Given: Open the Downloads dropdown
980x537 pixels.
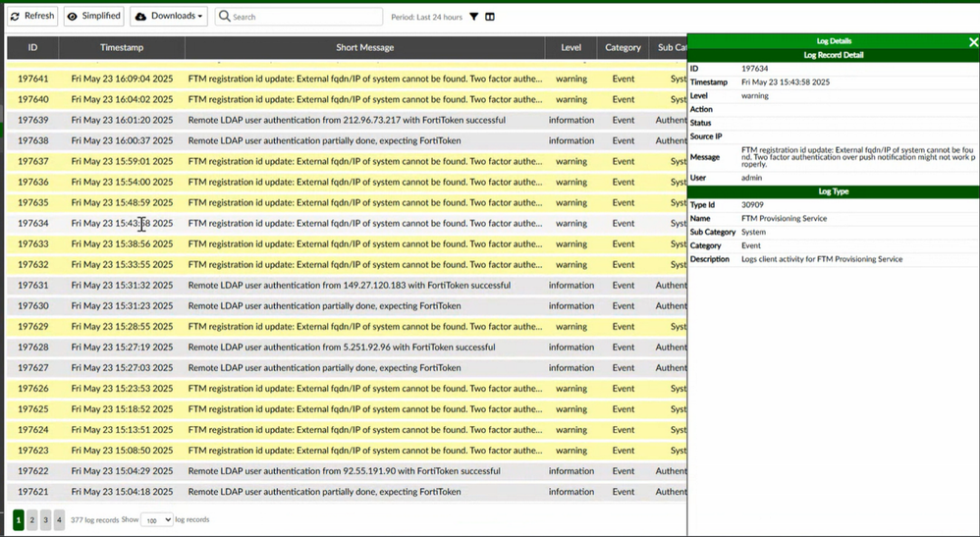Looking at the screenshot, I should click(168, 17).
